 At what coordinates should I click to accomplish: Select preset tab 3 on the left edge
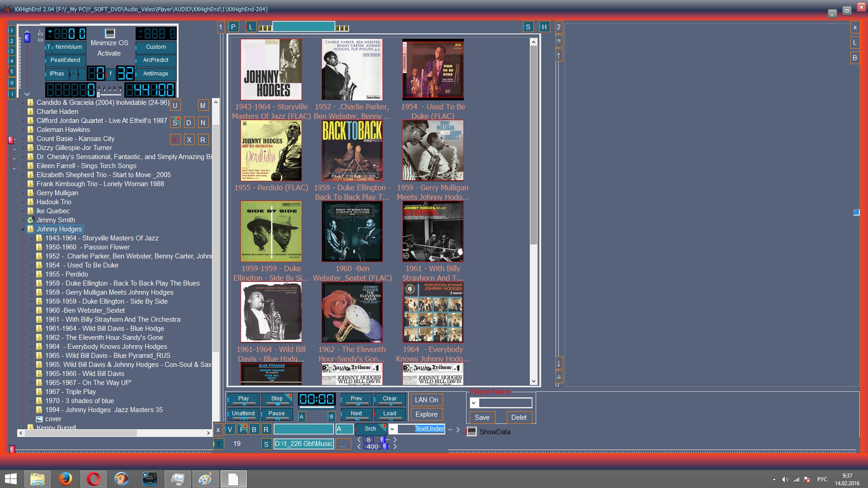(x=12, y=51)
